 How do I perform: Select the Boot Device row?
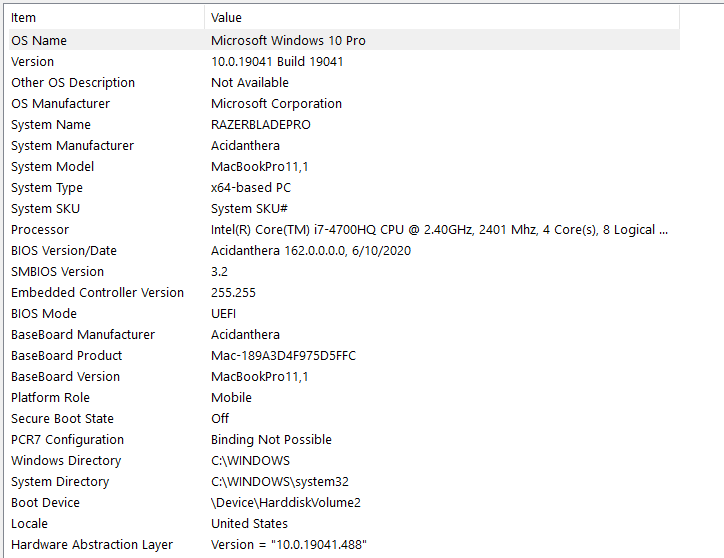[x=46, y=502]
